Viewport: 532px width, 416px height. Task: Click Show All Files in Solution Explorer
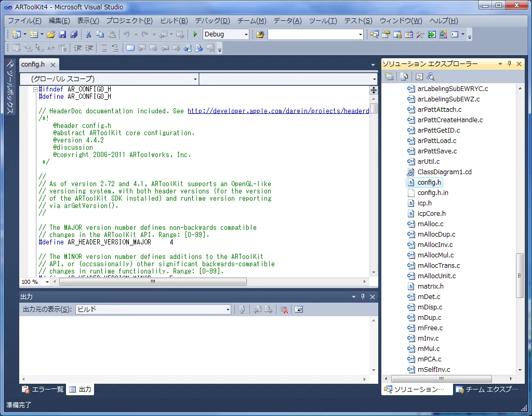click(x=404, y=77)
